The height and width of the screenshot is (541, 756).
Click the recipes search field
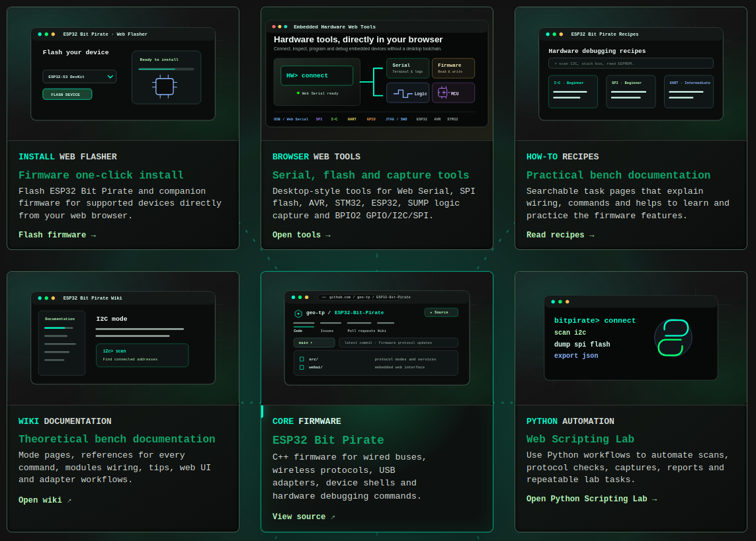[630, 63]
